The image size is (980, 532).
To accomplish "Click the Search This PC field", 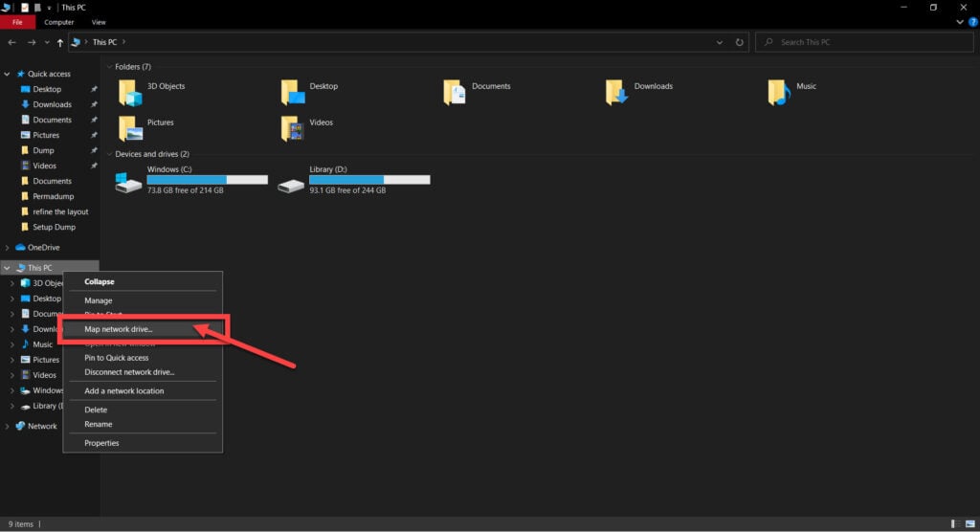I will (861, 42).
